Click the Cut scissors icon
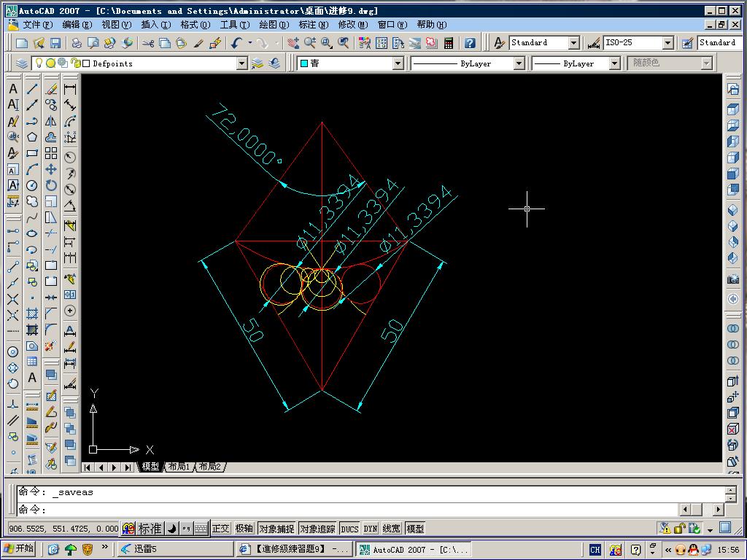 [148, 43]
